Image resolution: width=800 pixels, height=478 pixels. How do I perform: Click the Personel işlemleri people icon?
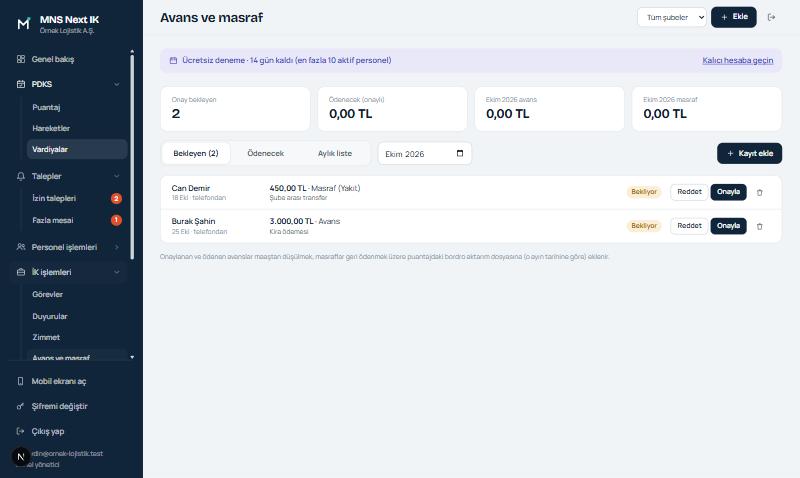pos(21,247)
